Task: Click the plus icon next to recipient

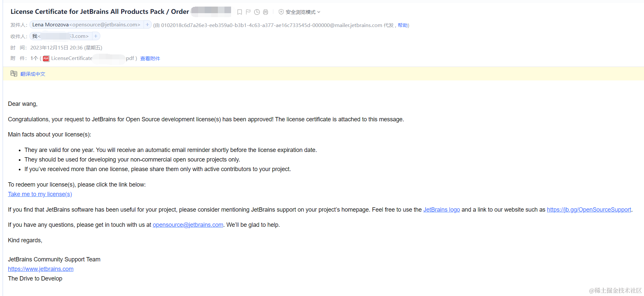Action: tap(96, 36)
